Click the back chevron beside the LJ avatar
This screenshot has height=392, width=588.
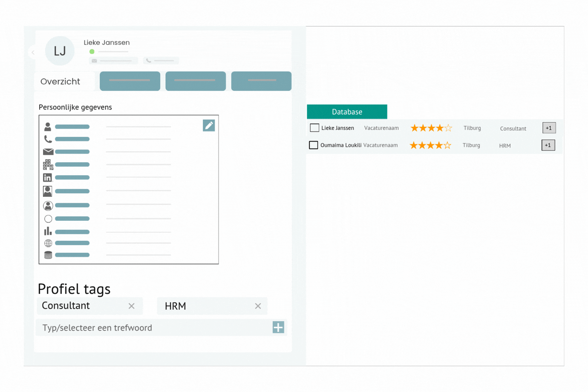click(33, 52)
